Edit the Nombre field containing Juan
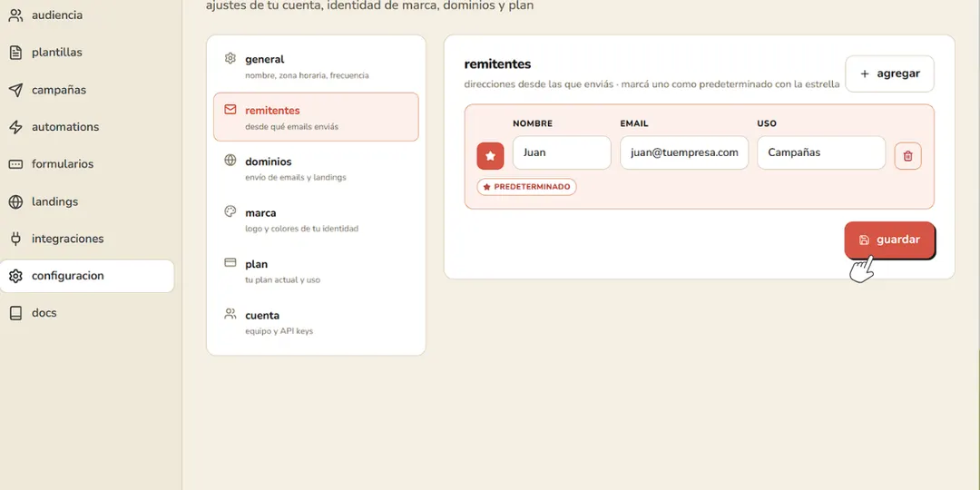This screenshot has width=980, height=490. point(562,152)
